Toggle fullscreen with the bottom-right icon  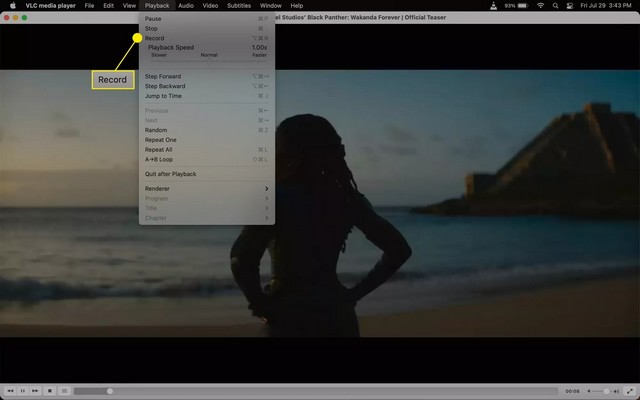[x=628, y=390]
